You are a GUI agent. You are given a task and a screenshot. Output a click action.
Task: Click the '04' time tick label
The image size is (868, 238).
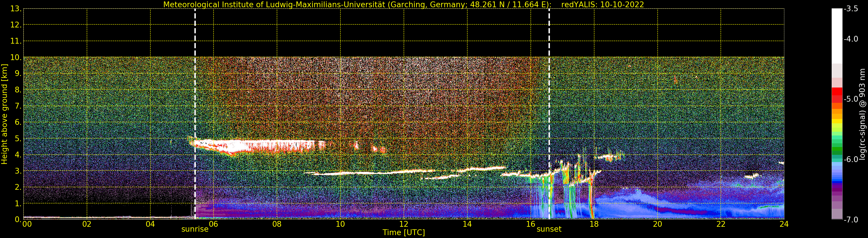pos(150,224)
